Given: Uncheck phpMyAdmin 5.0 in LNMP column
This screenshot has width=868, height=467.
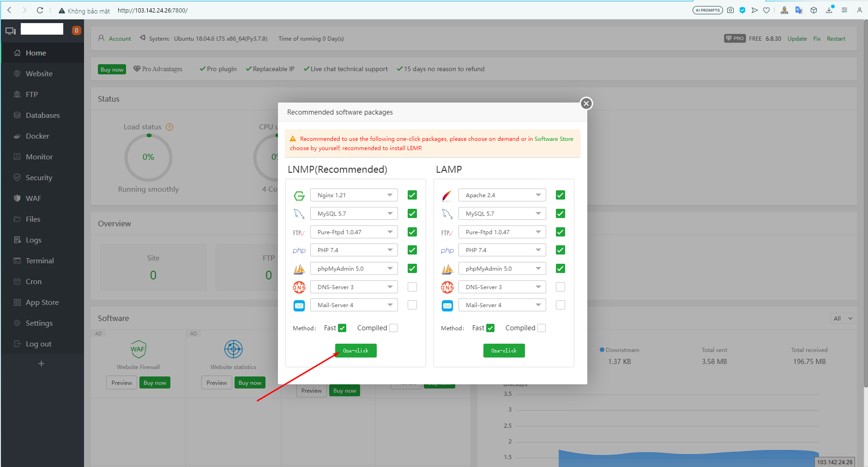Looking at the screenshot, I should (x=412, y=268).
